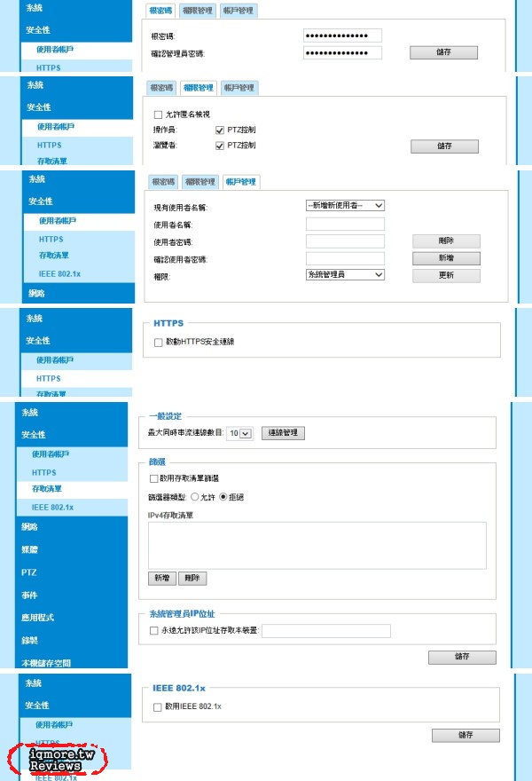532x781 pixels.
Task: Click 新增 button under the IPv4存取清單
Action: pos(161,579)
